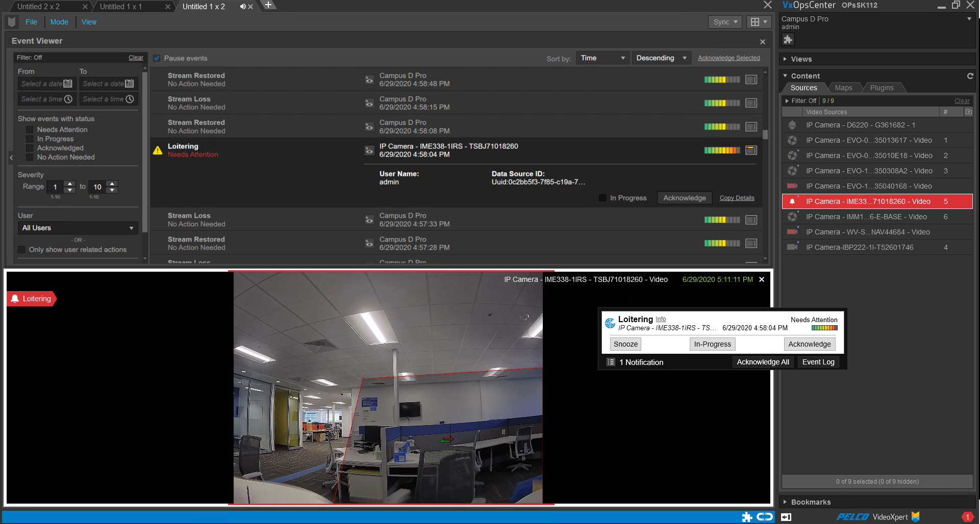This screenshot has width=980, height=524.
Task: Click the plugins puzzle-piece icon under admin
Action: point(787,39)
